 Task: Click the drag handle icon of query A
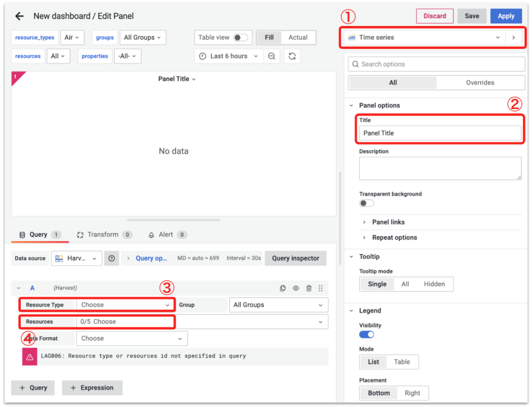[x=321, y=288]
